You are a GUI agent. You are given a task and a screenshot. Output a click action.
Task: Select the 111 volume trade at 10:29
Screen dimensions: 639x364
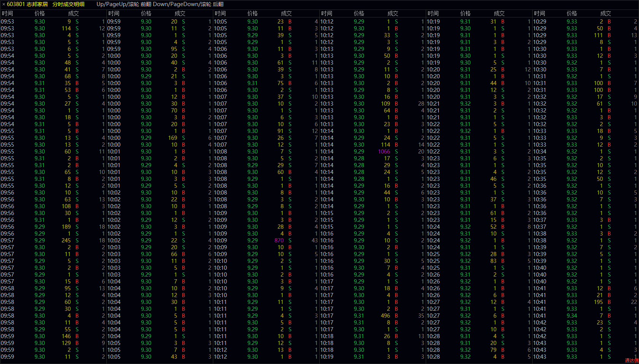coord(598,35)
